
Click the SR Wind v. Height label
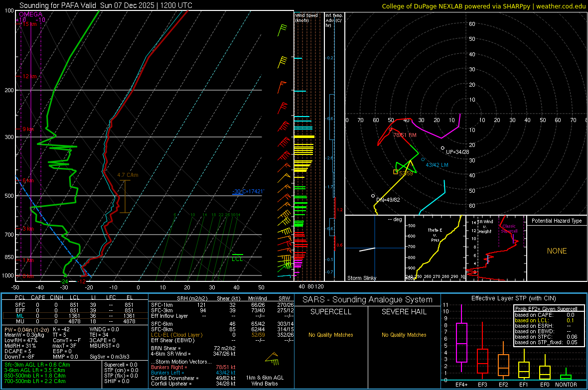pyautogui.click(x=485, y=227)
